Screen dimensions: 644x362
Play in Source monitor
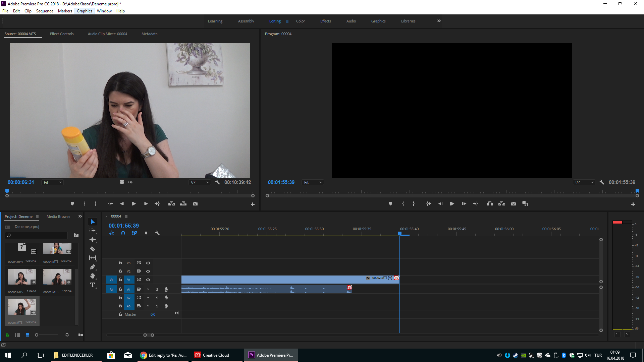134,204
